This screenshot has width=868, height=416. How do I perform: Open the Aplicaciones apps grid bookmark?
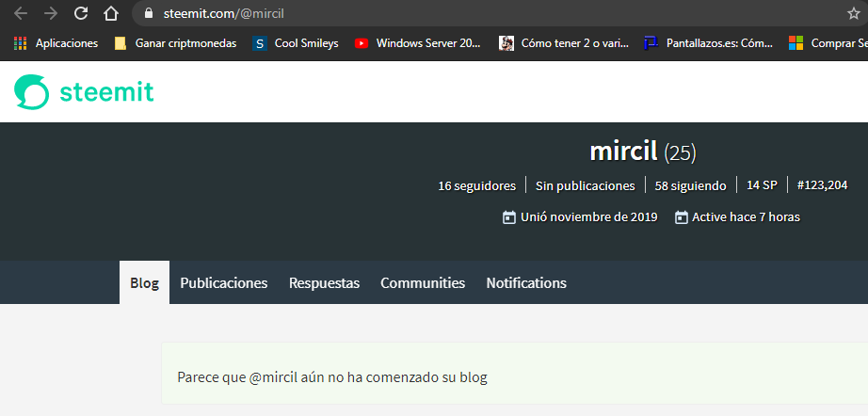point(56,42)
